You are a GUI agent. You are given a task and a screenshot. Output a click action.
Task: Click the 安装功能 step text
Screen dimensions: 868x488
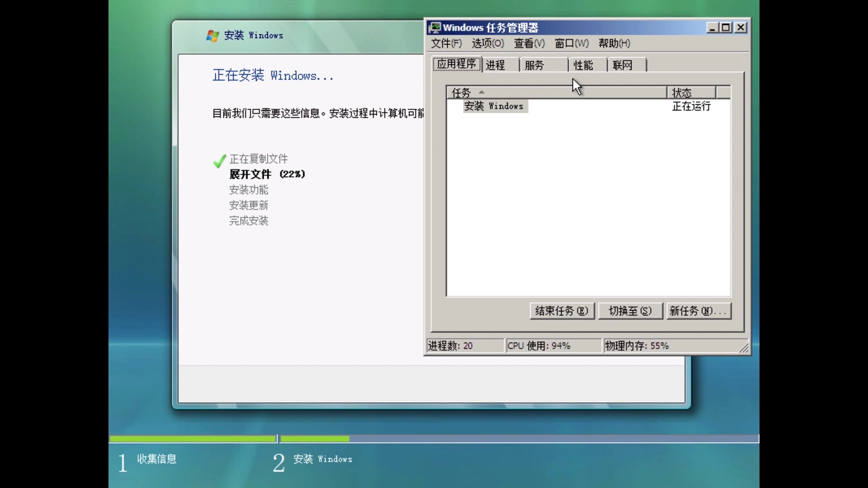(249, 190)
